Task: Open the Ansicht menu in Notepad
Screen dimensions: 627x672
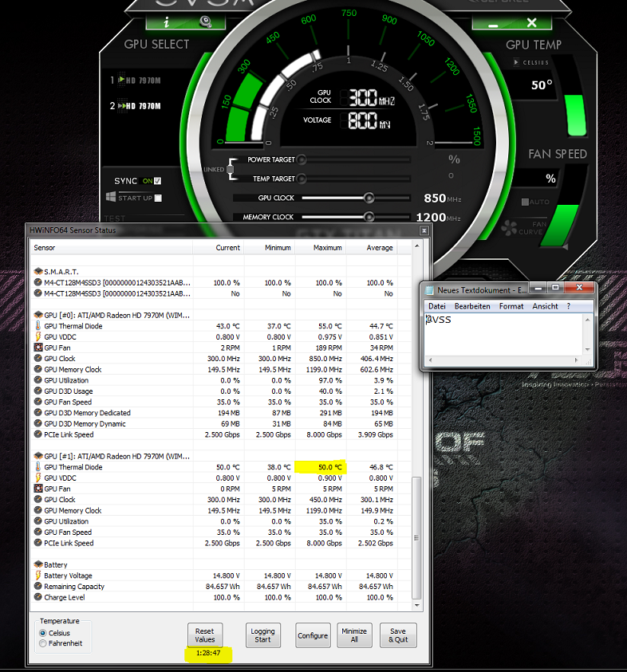Action: (x=545, y=306)
